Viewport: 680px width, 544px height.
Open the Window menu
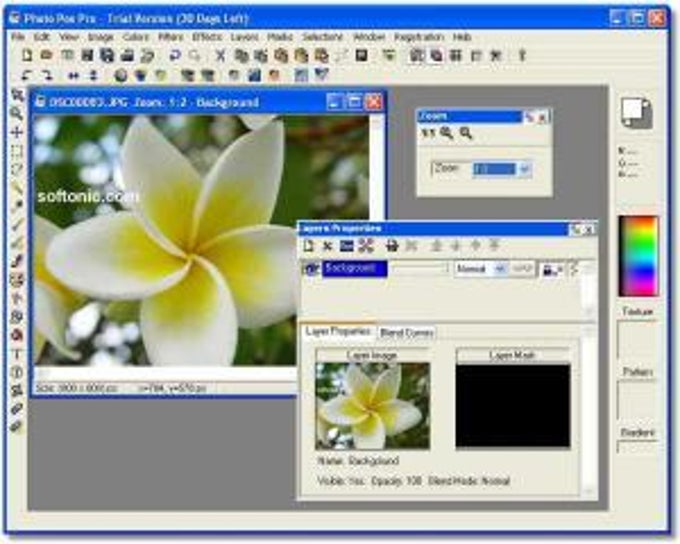click(369, 37)
